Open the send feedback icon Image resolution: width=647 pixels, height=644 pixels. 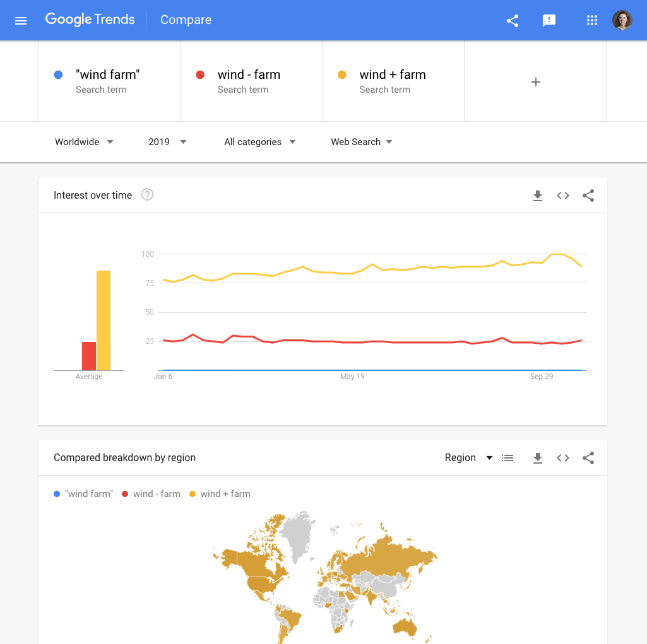coord(549,21)
